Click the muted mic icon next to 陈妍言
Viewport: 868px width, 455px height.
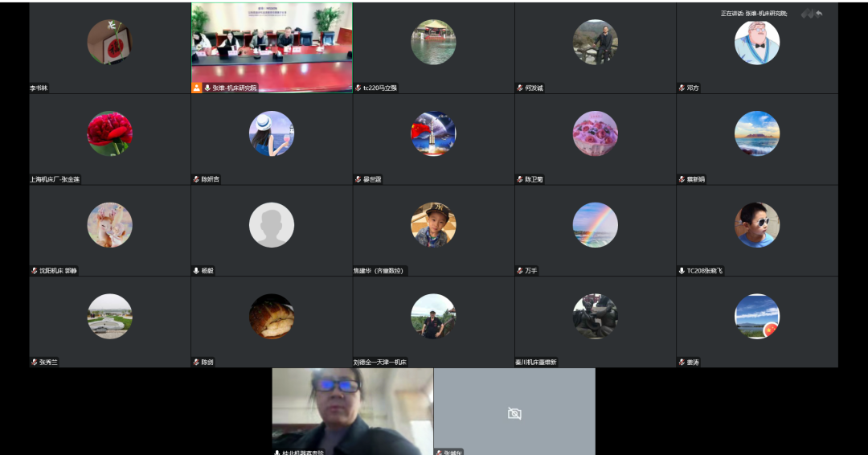[196, 178]
